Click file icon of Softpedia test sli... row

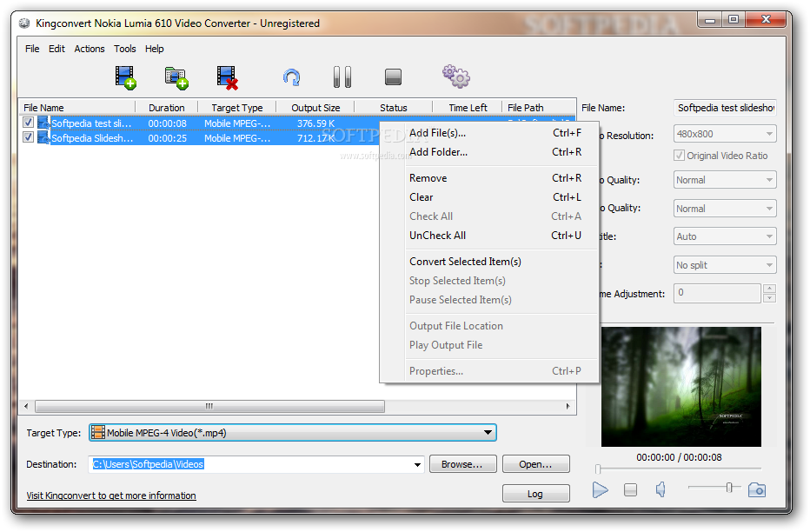43,123
